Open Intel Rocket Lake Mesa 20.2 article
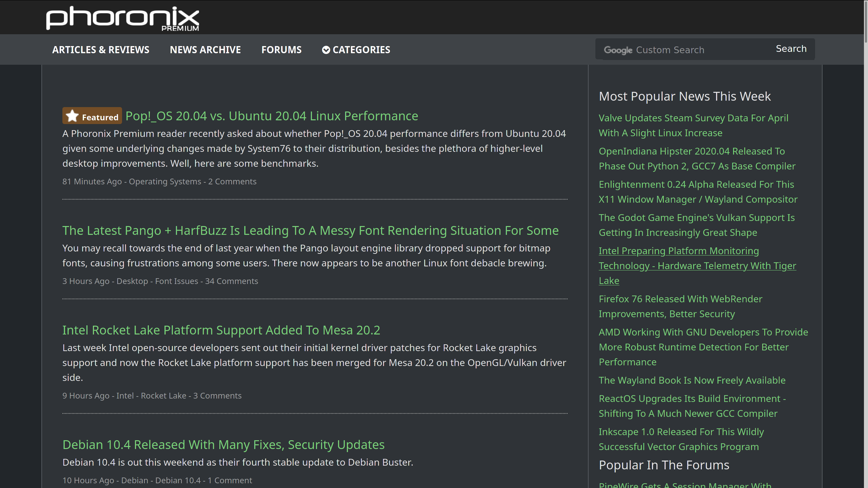 point(221,330)
